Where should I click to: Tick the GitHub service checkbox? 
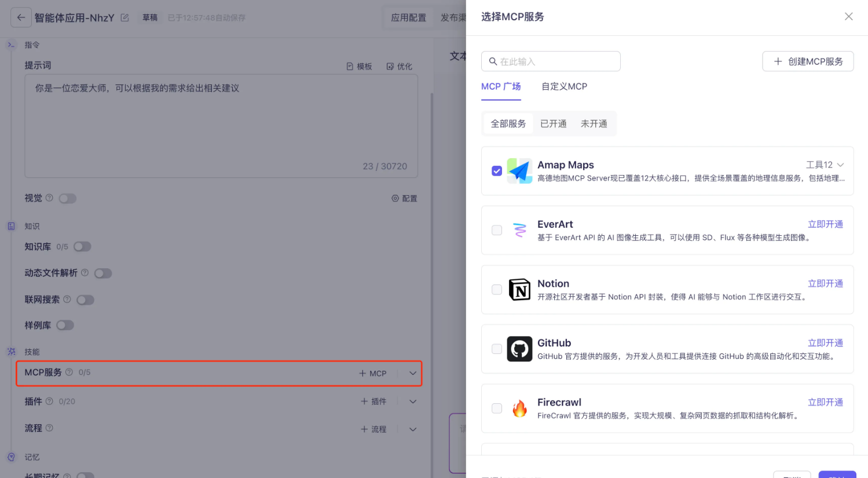tap(497, 349)
